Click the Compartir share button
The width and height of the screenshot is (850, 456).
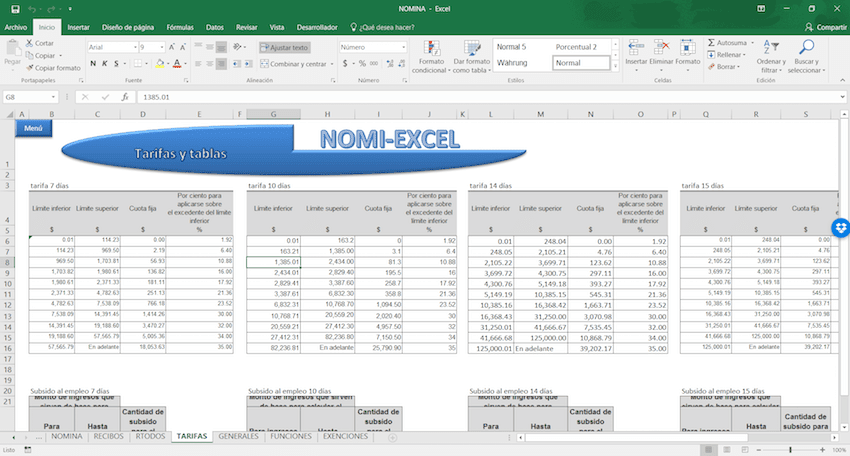pyautogui.click(x=826, y=27)
